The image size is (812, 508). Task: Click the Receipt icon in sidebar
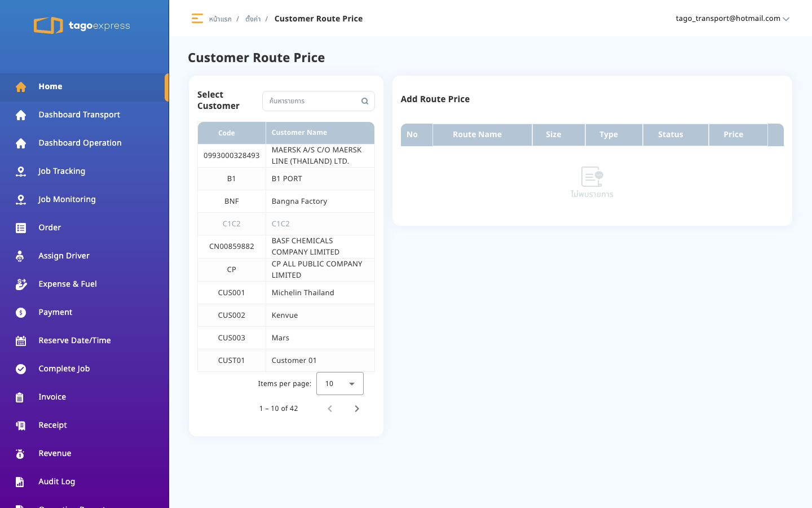pyautogui.click(x=21, y=426)
